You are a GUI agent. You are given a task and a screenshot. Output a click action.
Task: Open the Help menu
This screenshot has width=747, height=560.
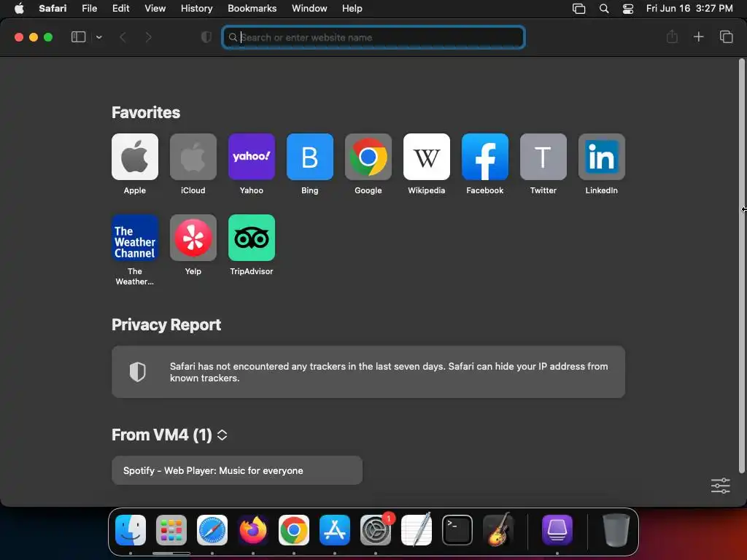pyautogui.click(x=352, y=8)
